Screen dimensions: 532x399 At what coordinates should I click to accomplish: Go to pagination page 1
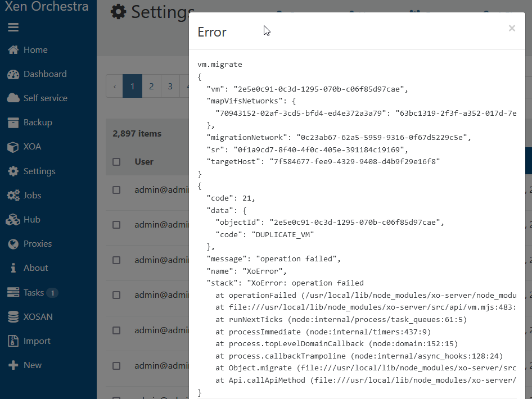click(132, 86)
